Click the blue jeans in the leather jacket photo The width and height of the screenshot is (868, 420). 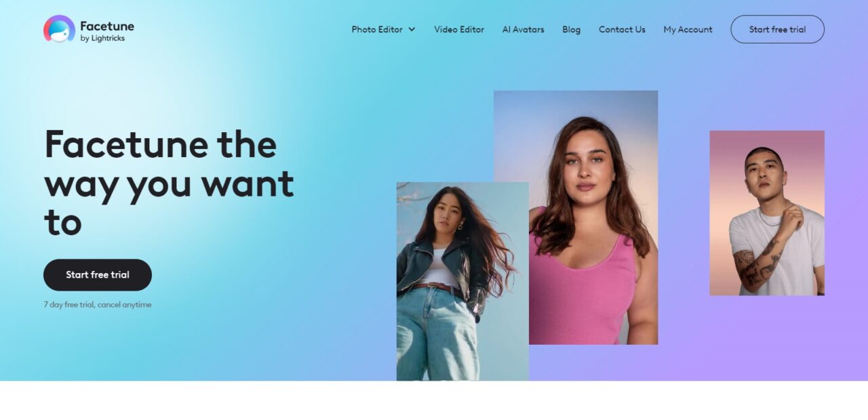(437, 332)
